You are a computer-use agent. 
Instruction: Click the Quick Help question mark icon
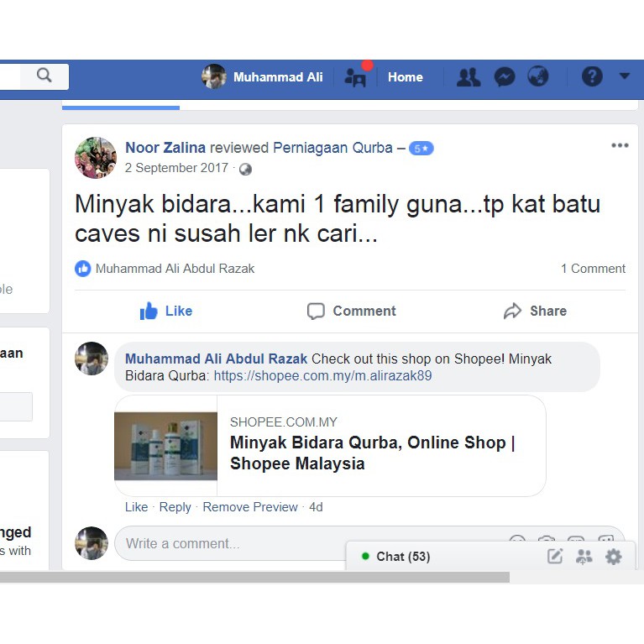(x=592, y=77)
